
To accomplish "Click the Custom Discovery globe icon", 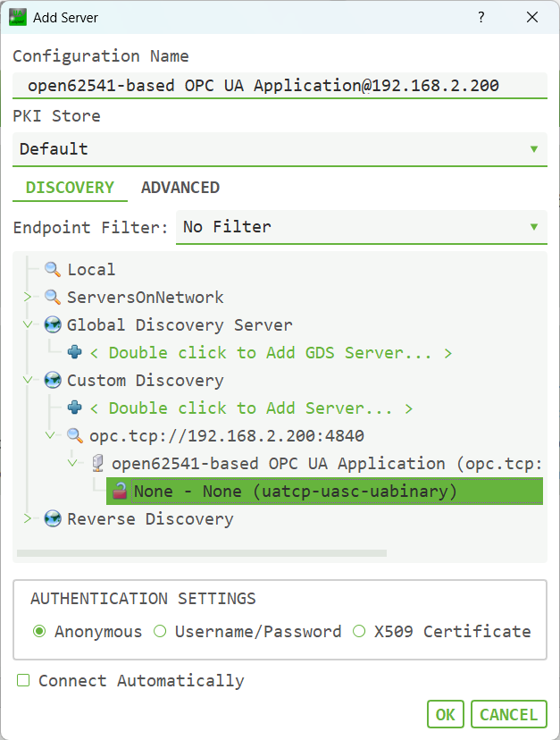I will click(53, 380).
